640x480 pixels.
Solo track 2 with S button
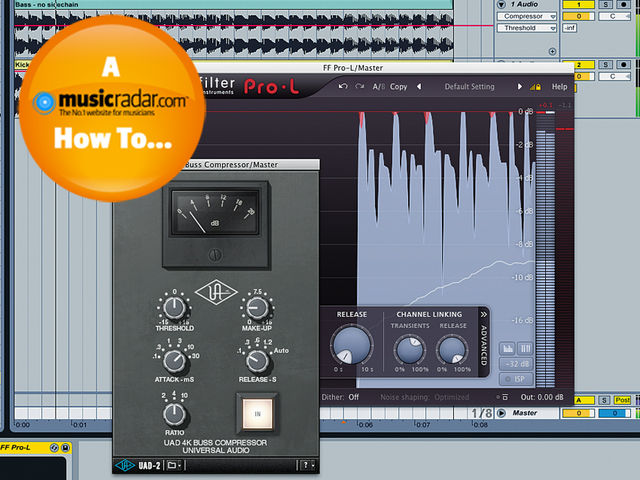point(606,64)
